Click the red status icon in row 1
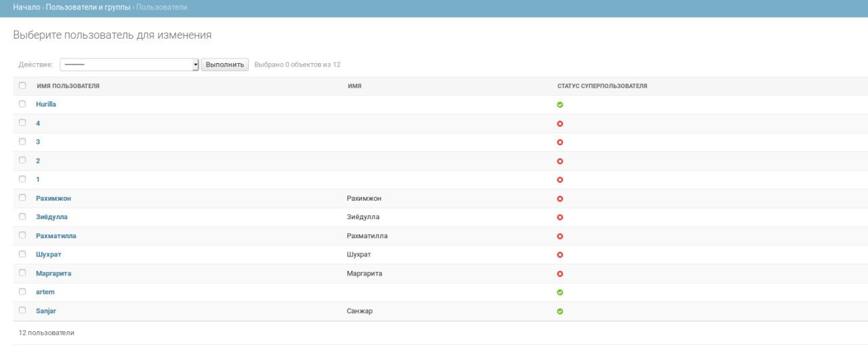The image size is (868, 359). coord(560,180)
